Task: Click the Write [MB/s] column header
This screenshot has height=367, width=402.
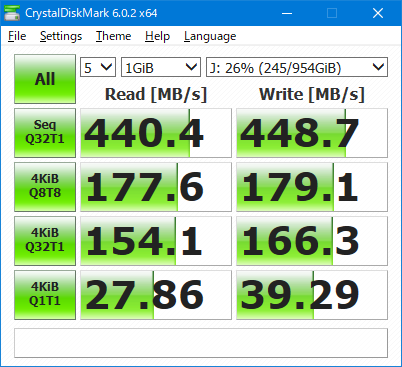Action: point(312,94)
